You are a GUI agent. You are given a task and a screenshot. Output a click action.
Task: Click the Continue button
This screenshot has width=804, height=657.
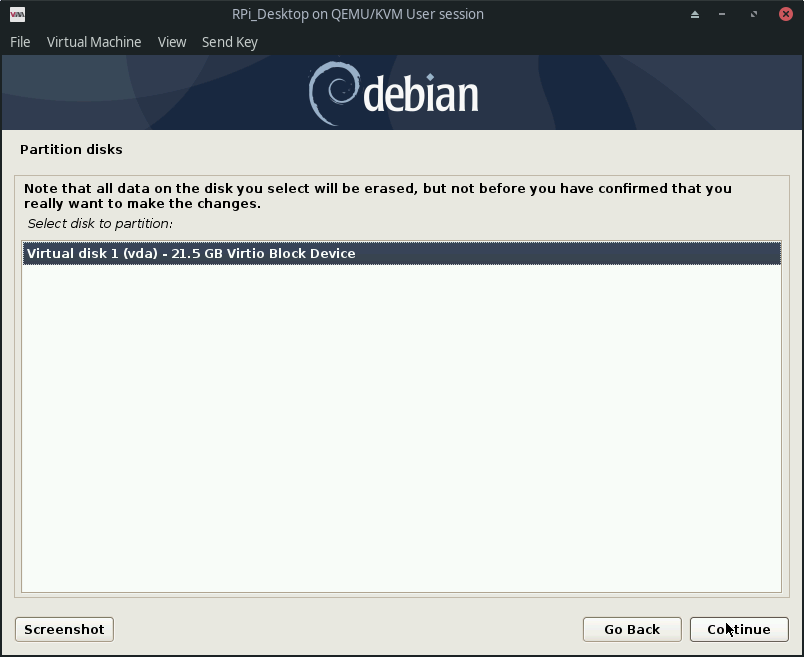click(739, 629)
